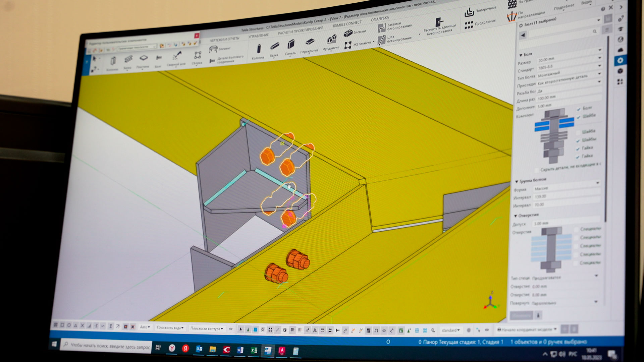Click the search magnifier in property pane
This screenshot has width=644, height=362.
click(595, 31)
